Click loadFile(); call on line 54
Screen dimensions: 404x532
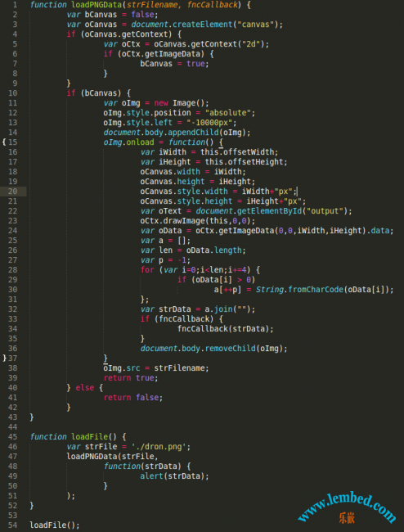click(x=55, y=525)
